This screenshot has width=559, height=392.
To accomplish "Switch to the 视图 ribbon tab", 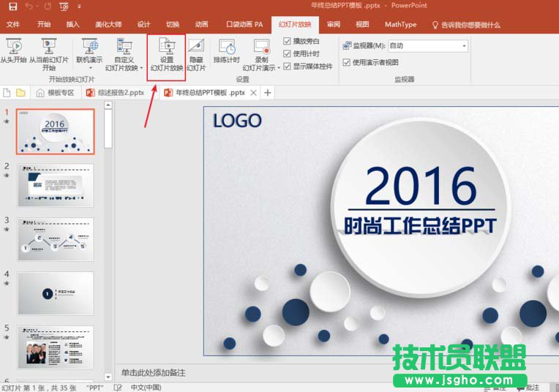I will pyautogui.click(x=362, y=24).
